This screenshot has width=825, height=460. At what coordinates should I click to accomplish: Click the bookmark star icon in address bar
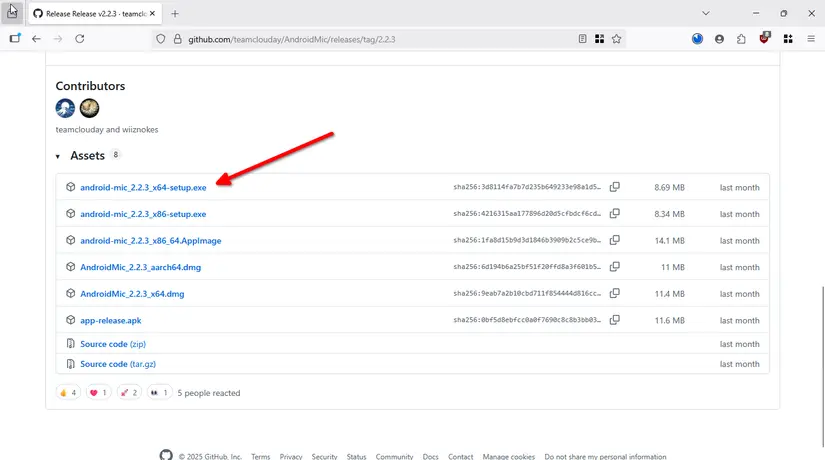(x=617, y=39)
